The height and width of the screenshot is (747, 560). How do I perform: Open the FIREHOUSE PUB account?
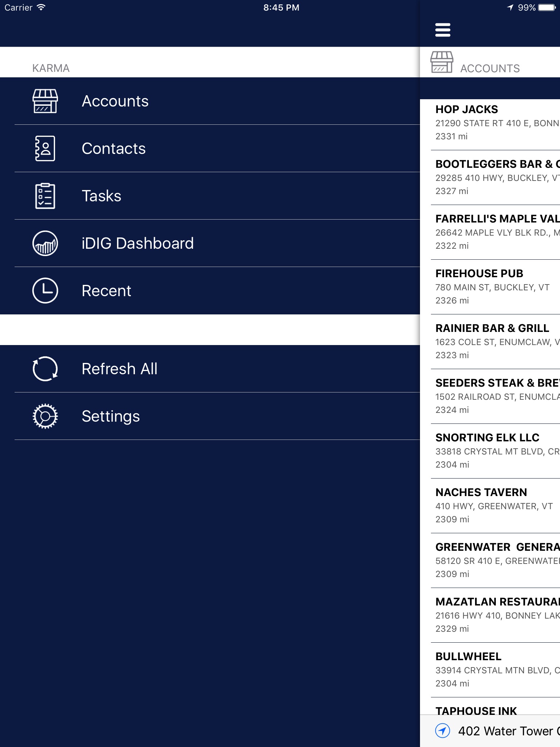[490, 287]
